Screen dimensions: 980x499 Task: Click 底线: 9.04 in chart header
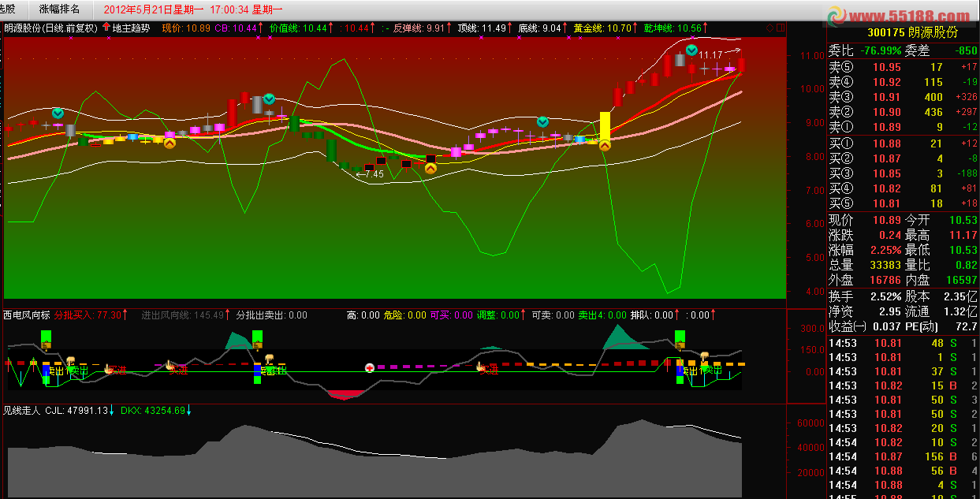tap(540, 27)
